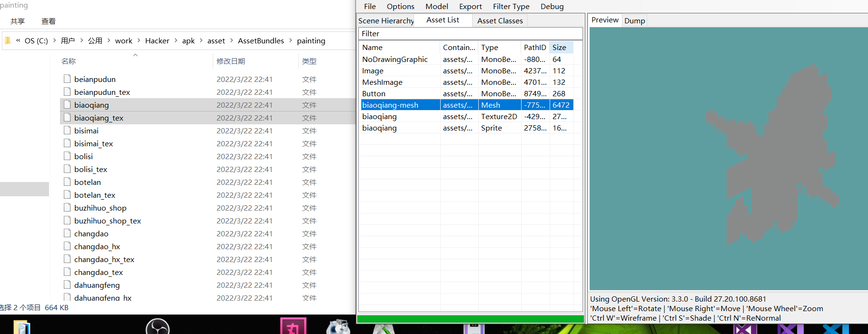The width and height of the screenshot is (868, 334).
Task: Open the Export menu
Action: point(470,6)
